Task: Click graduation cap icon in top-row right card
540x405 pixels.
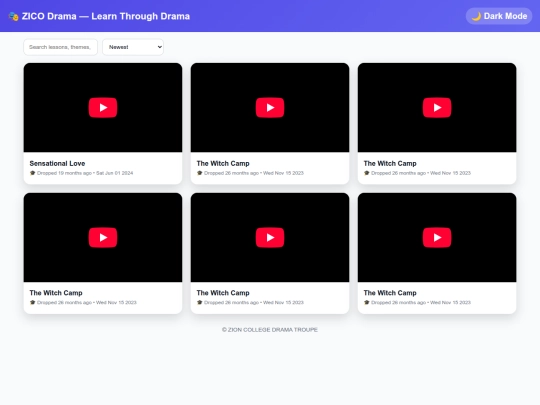Action: pyautogui.click(x=366, y=173)
